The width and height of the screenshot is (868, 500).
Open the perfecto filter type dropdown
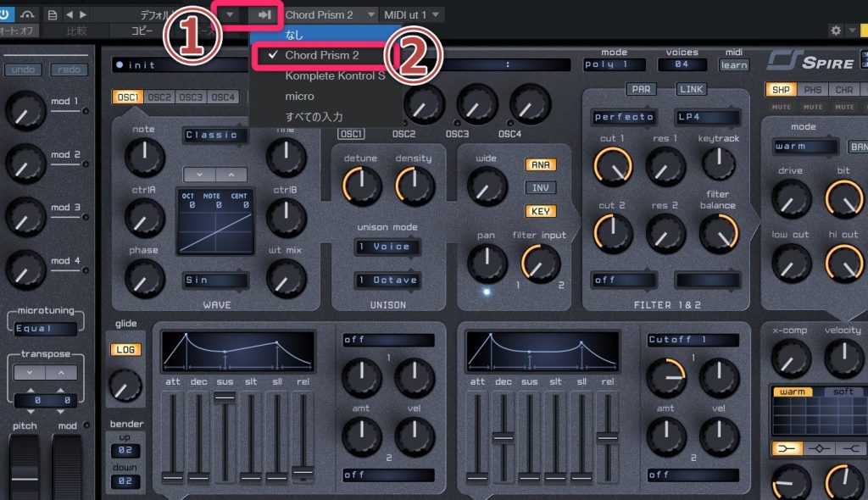(625, 117)
